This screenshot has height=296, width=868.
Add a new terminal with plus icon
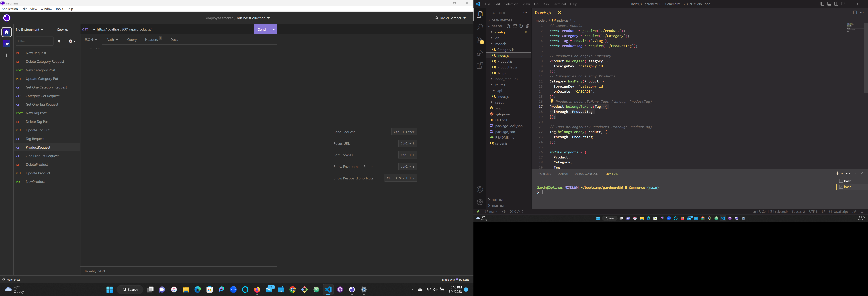(837, 173)
